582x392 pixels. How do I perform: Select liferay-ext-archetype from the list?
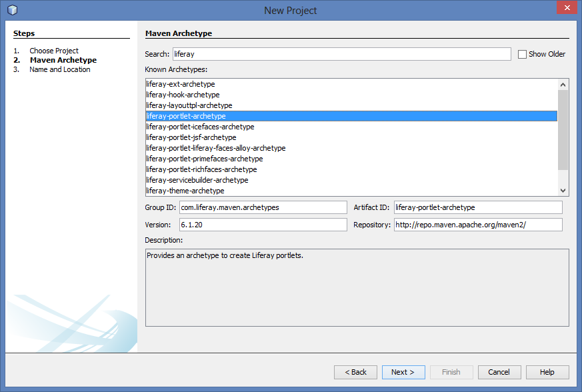point(180,84)
